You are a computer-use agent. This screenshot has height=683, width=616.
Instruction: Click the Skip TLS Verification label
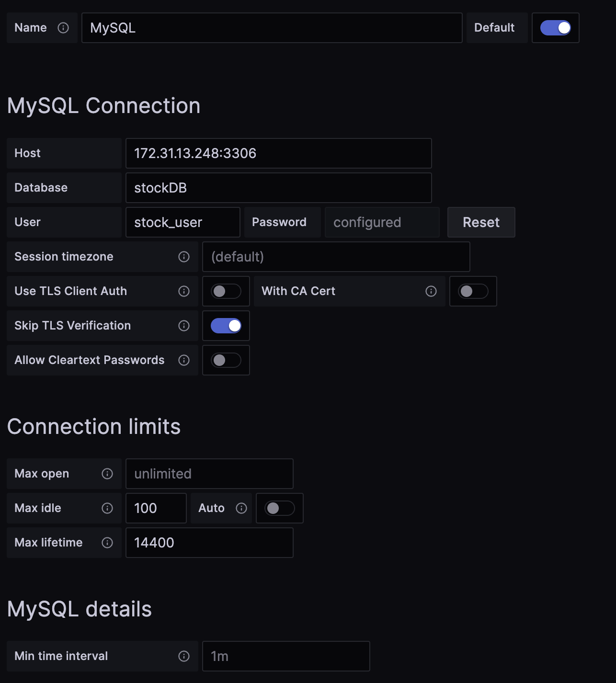(x=73, y=326)
